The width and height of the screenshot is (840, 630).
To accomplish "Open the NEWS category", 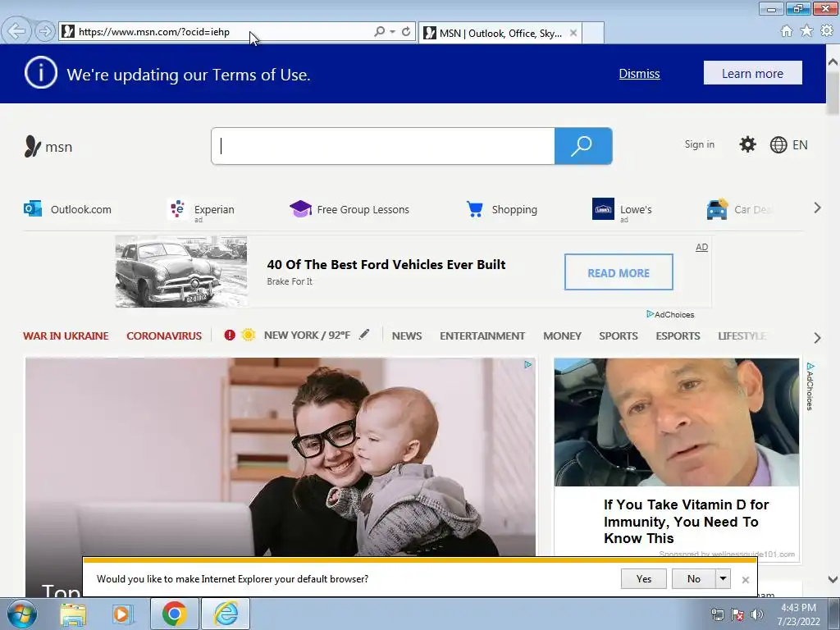I will 407,336.
